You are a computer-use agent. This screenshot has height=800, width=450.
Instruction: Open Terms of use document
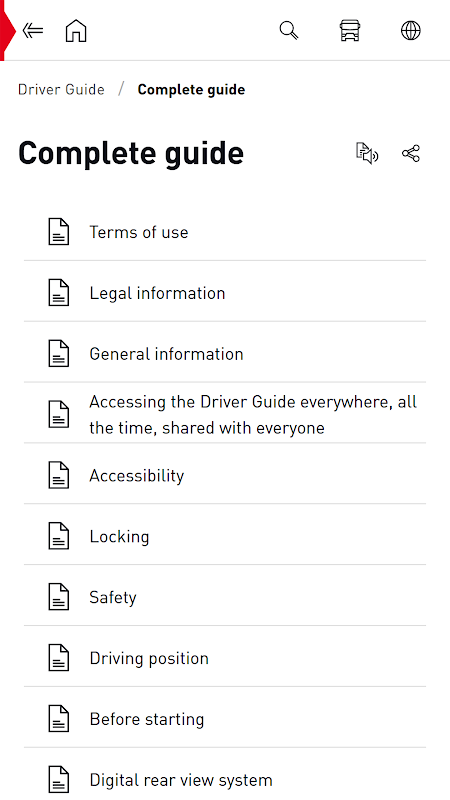click(224, 232)
